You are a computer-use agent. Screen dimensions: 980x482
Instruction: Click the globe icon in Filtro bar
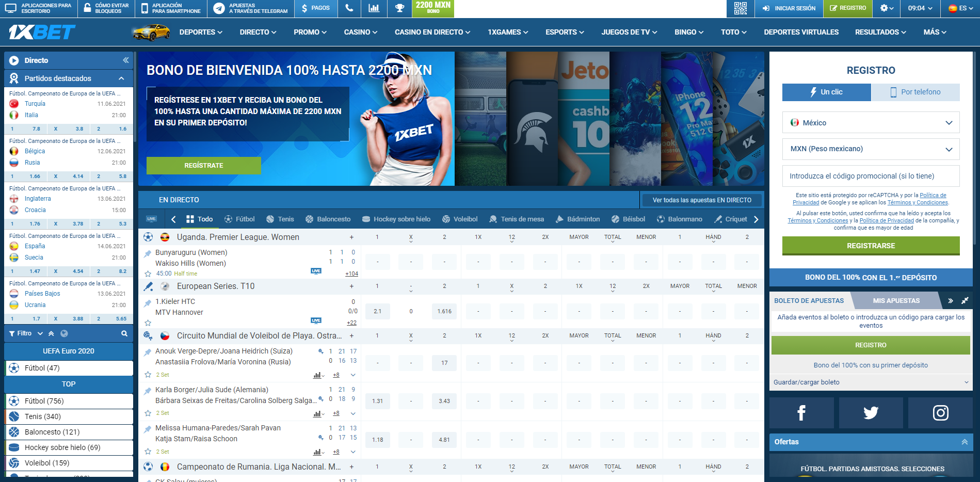coord(64,333)
